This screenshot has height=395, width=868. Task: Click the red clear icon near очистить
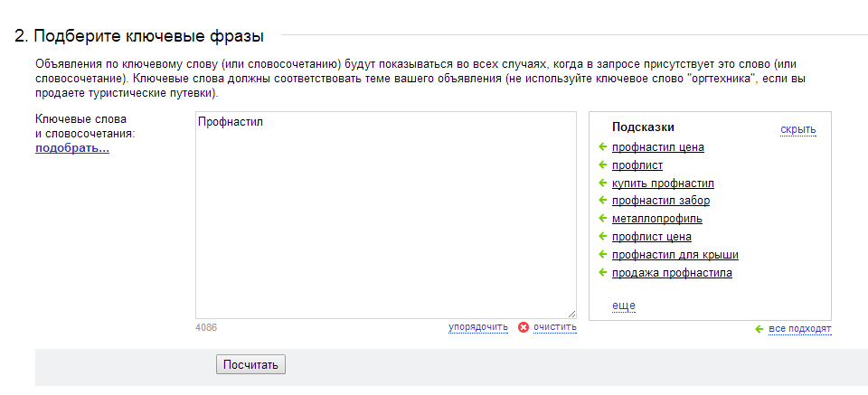pyautogui.click(x=524, y=327)
